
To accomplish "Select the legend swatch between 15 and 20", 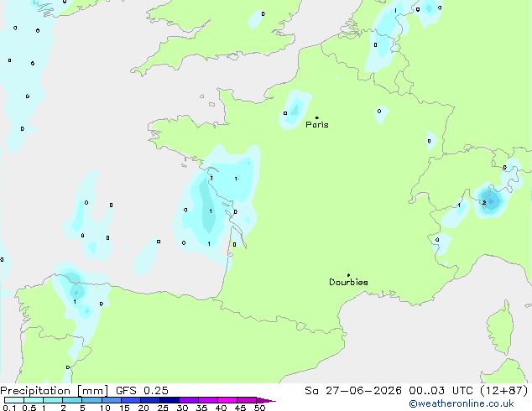I will click(131, 400).
